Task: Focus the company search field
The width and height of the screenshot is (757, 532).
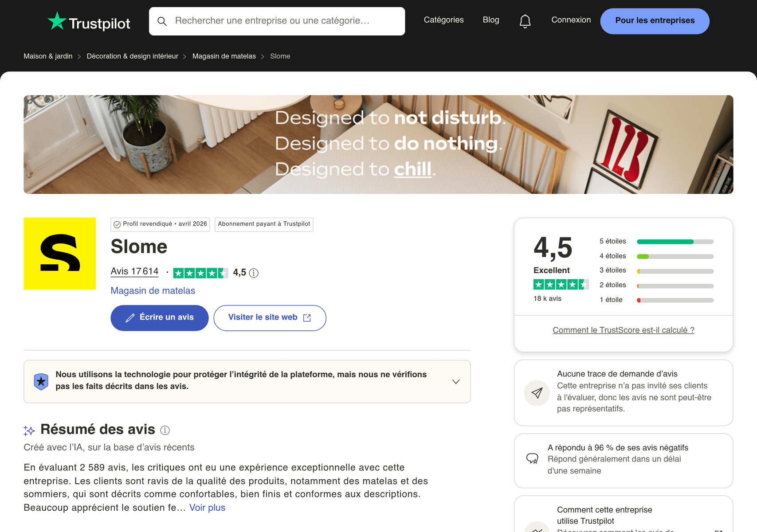Action: [x=277, y=21]
